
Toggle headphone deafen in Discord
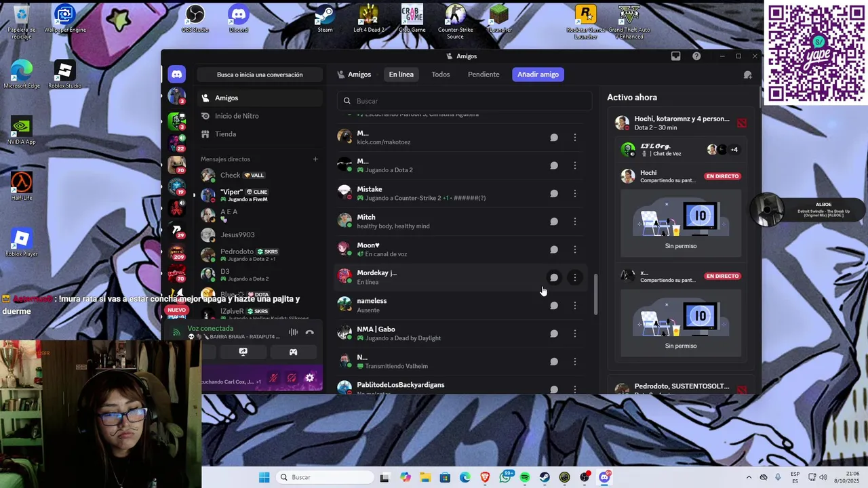292,378
